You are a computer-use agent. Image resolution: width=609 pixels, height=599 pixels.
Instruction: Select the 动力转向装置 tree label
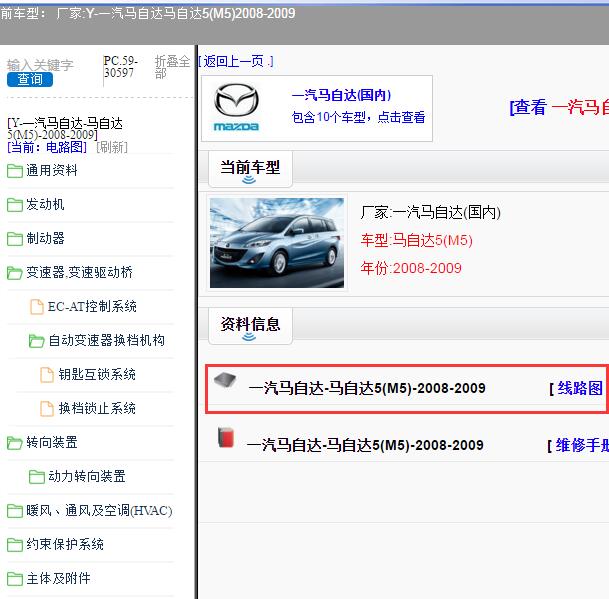(x=87, y=476)
